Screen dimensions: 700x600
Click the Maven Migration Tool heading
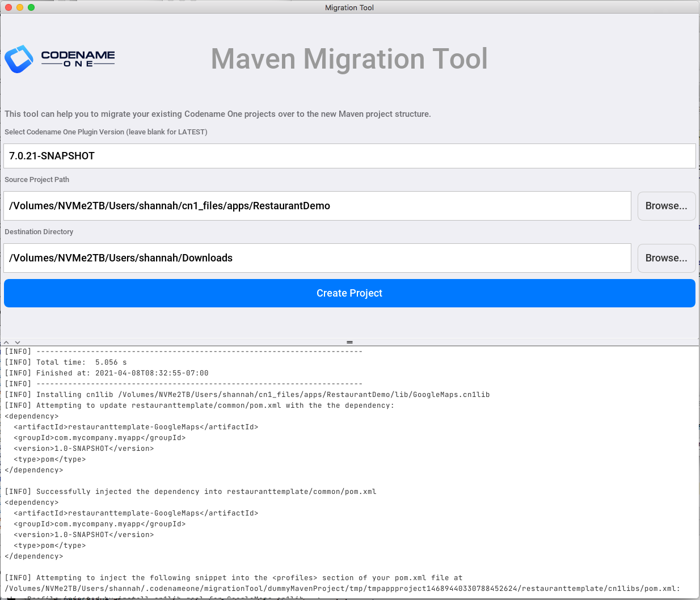(349, 59)
